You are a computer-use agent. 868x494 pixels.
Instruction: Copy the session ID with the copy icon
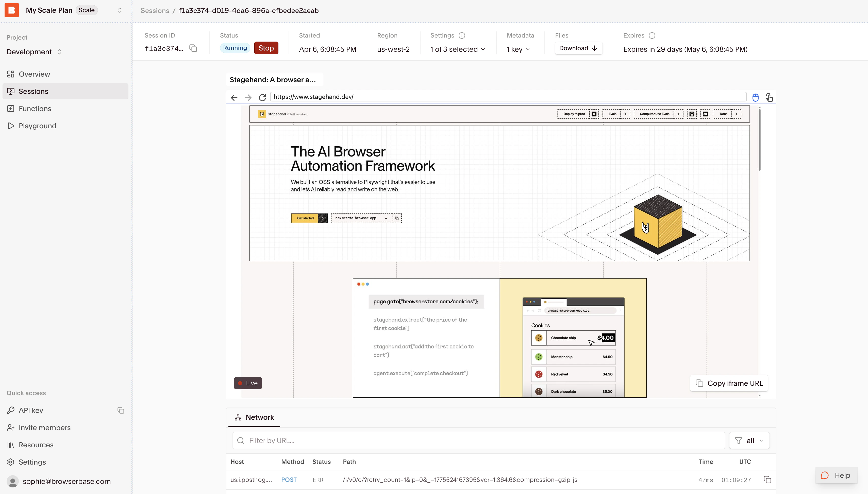point(193,48)
